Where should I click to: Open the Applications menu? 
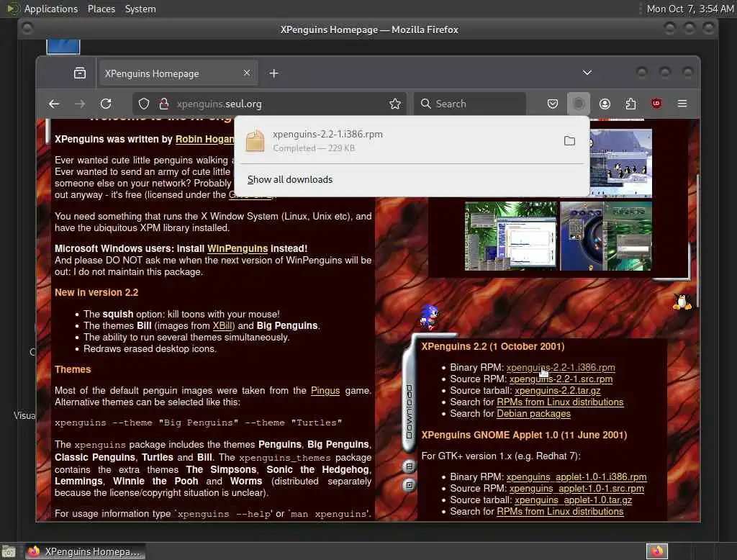pos(51,9)
